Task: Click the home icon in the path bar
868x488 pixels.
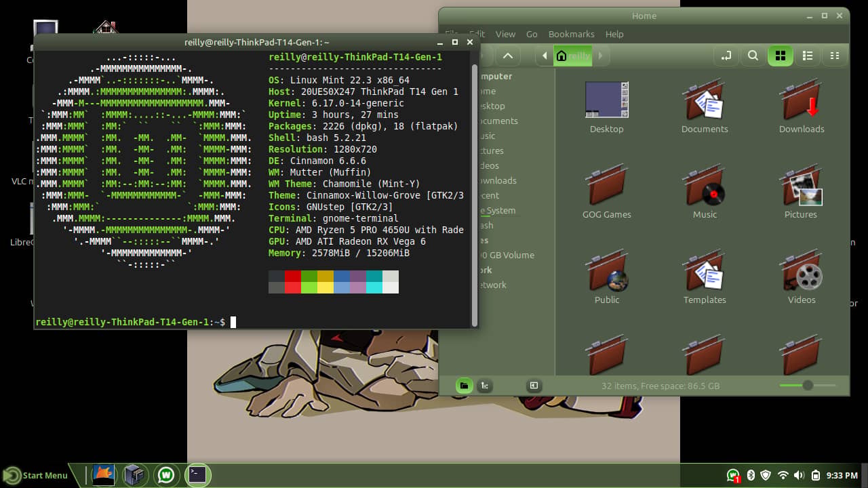Action: (561, 56)
